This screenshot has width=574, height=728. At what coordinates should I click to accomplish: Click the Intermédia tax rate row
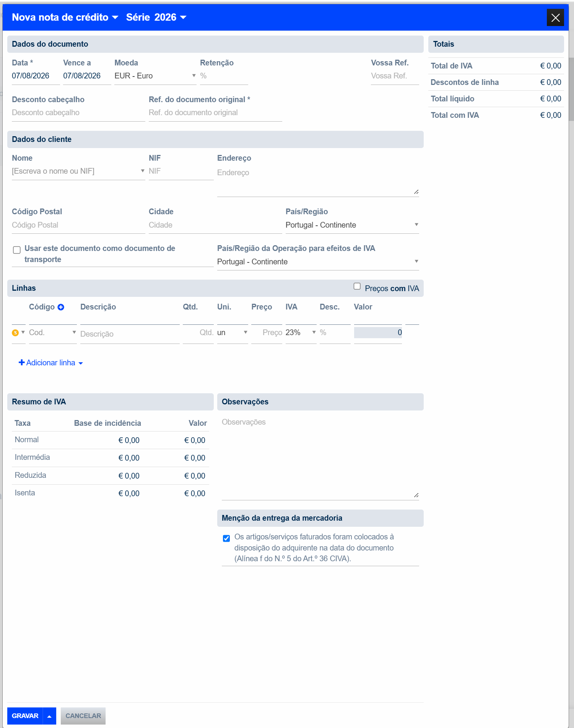[x=110, y=458]
